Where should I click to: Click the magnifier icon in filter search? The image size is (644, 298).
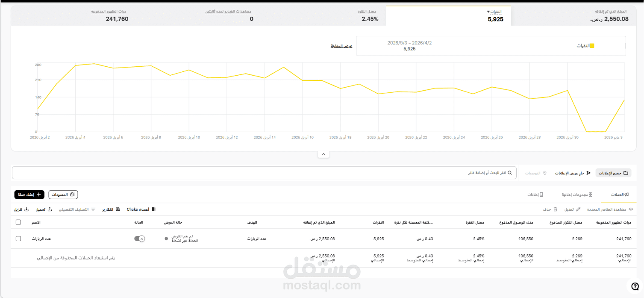click(509, 173)
